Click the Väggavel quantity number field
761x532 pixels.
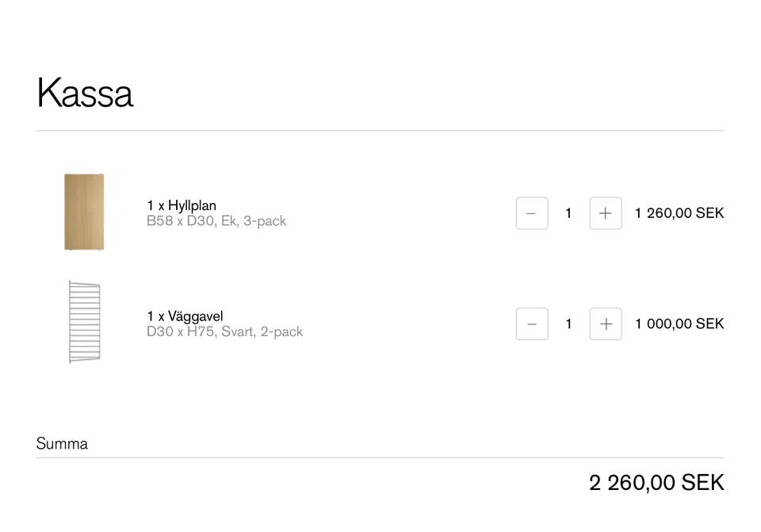(x=568, y=323)
